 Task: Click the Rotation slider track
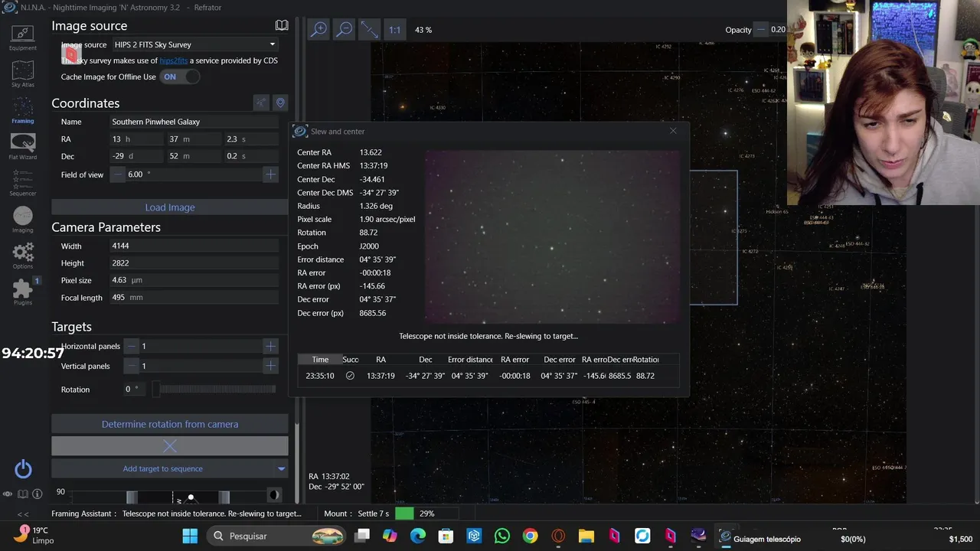(x=214, y=390)
